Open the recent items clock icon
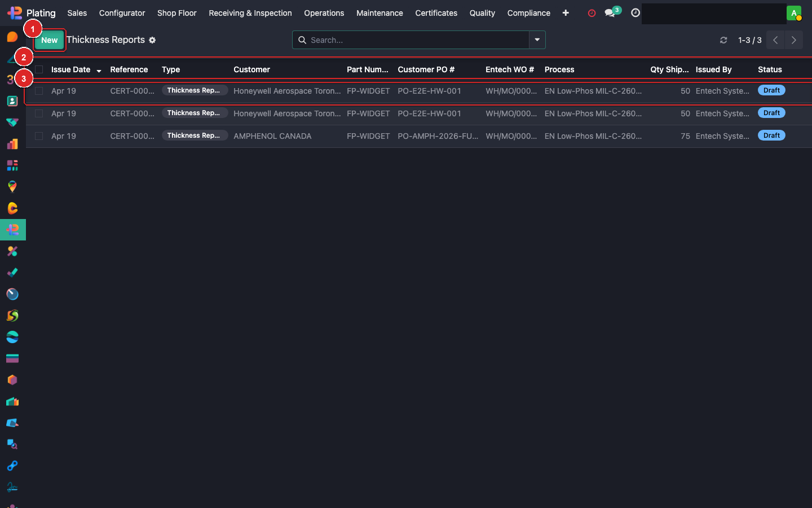812x508 pixels. pyautogui.click(x=635, y=13)
